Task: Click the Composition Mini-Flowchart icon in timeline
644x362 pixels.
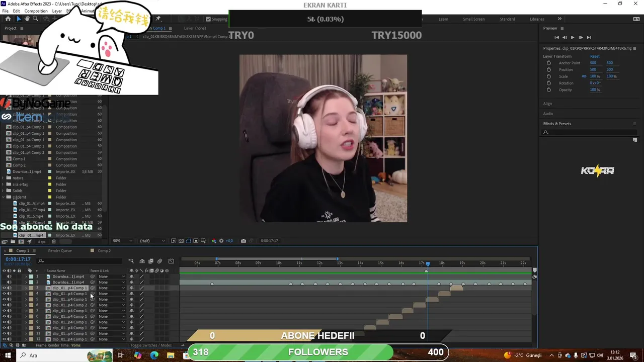Action: click(131, 261)
